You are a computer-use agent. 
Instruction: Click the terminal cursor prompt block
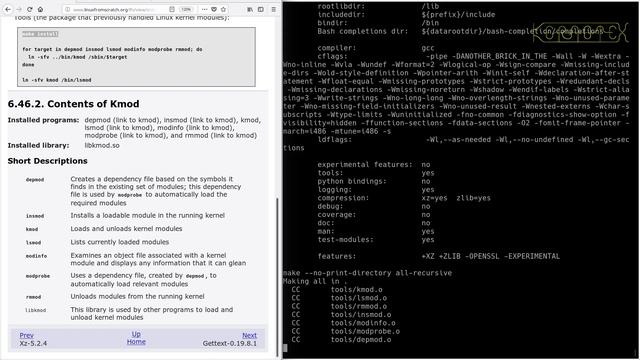point(285,348)
